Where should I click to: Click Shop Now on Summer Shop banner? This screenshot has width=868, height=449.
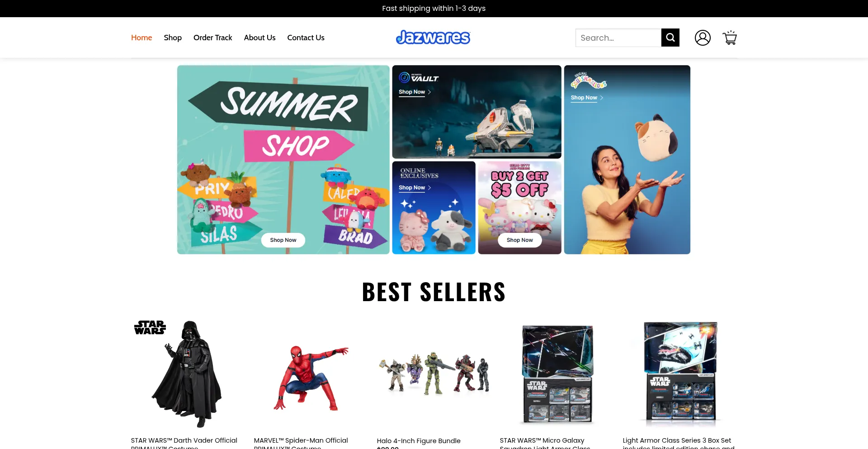coord(283,240)
